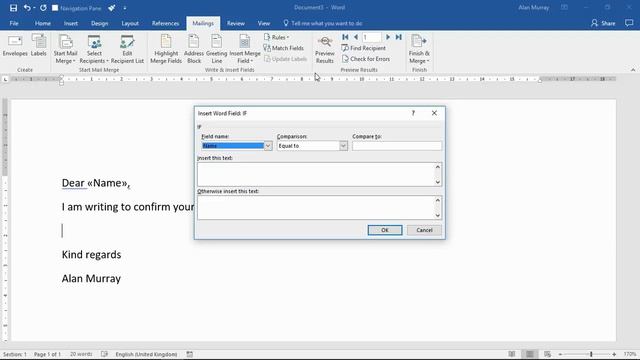Go to the next record

388,37
